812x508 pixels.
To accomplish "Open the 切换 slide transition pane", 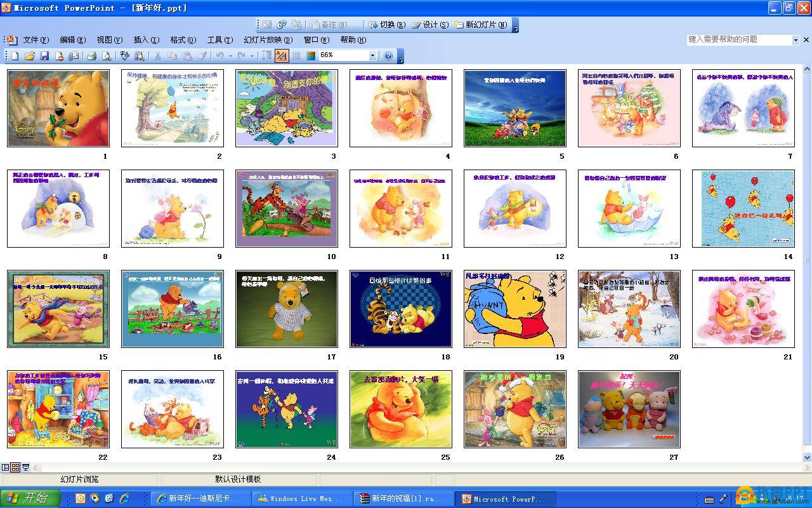I will coord(386,25).
